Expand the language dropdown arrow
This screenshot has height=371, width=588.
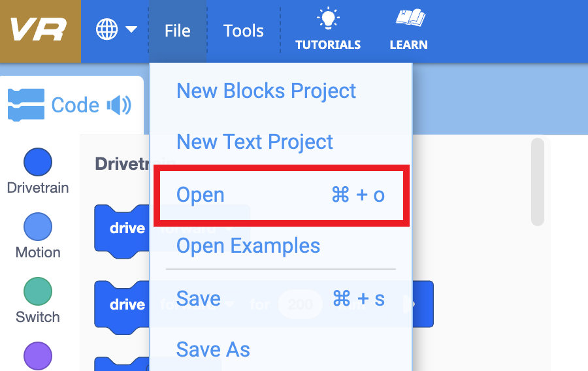[x=131, y=29]
